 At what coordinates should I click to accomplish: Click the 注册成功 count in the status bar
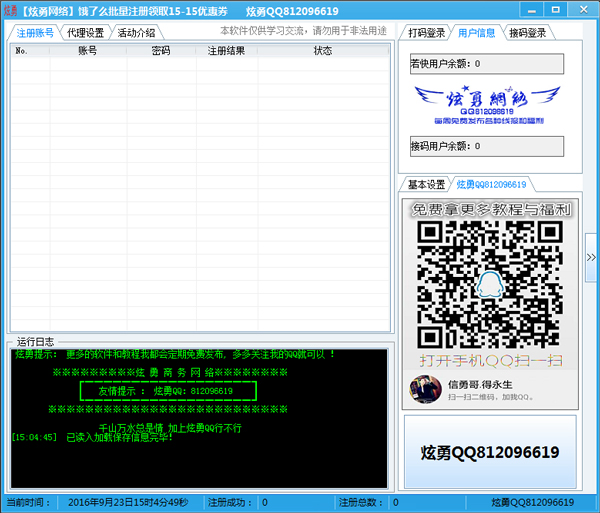coord(265,502)
